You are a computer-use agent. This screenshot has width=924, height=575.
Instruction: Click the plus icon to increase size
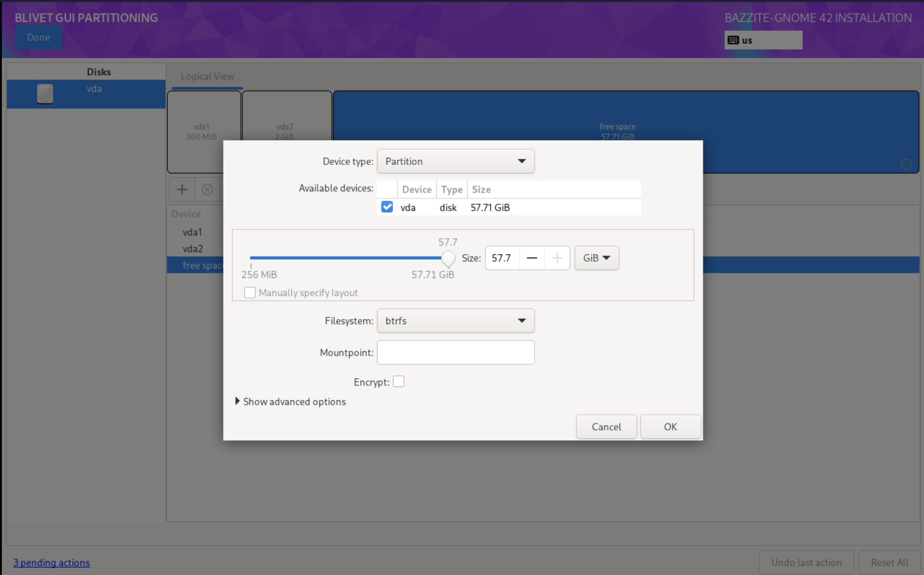[557, 258]
